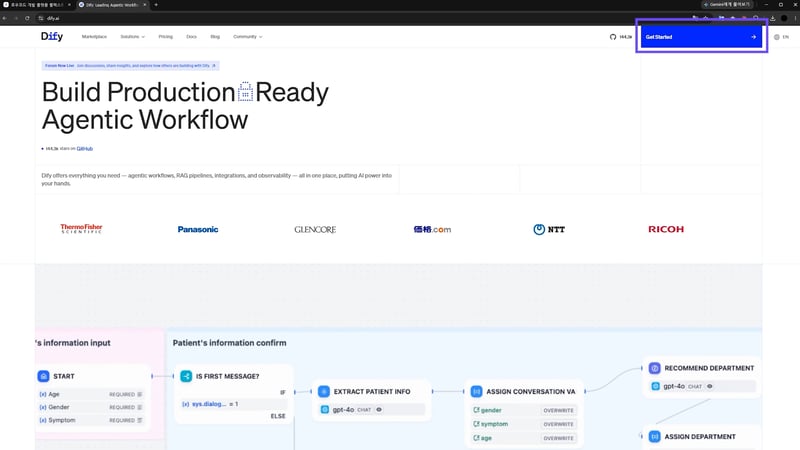Click the ASSIGN CONVERSATION VA node icon

pyautogui.click(x=477, y=391)
